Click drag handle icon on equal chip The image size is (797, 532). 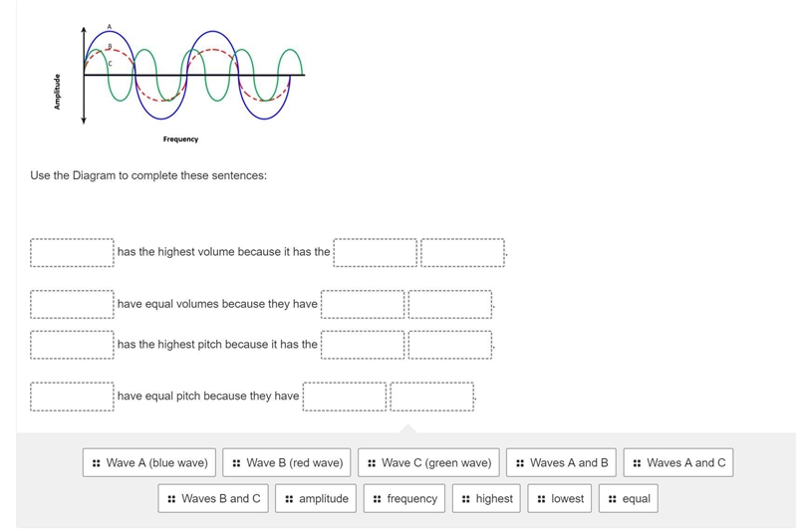pos(613,499)
